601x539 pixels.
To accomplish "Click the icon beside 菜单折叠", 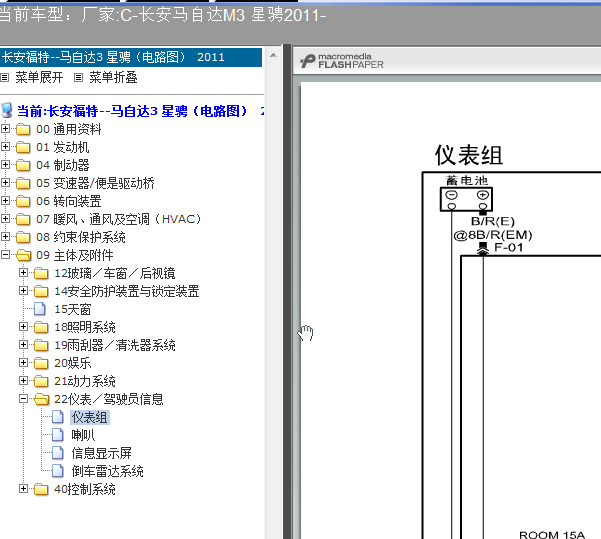I will (x=79, y=78).
